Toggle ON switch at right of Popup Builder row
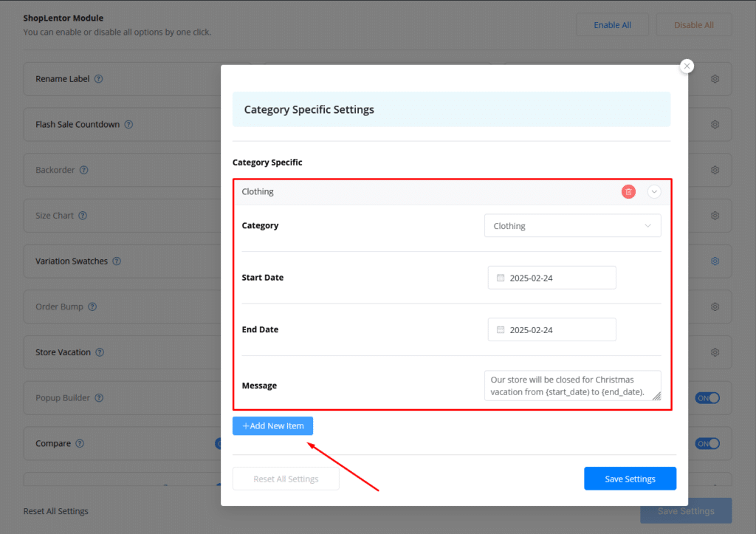 coord(707,398)
